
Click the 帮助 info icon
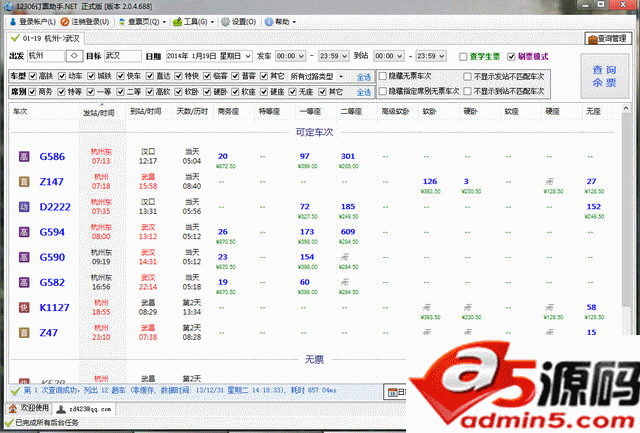(x=269, y=22)
